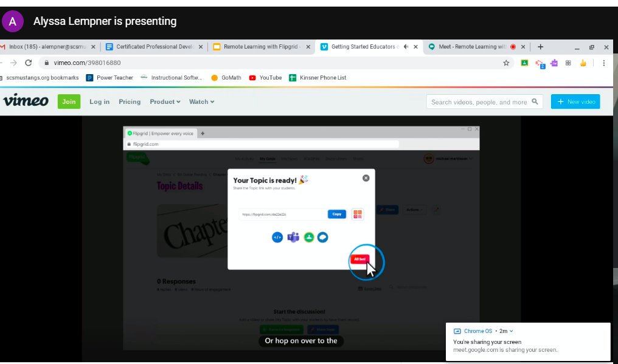618x364 pixels.
Task: Open the Google Classroom extension icon
Action: [524, 63]
